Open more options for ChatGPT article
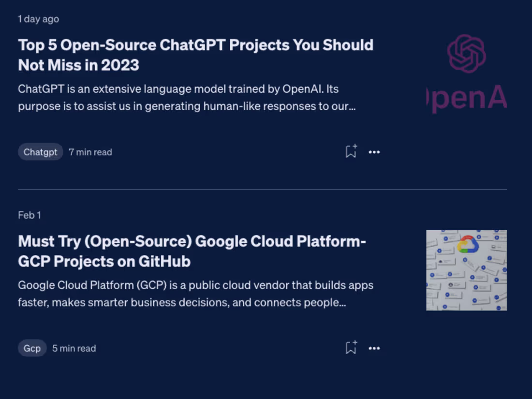Screen dimensions: 532x399 [374, 152]
